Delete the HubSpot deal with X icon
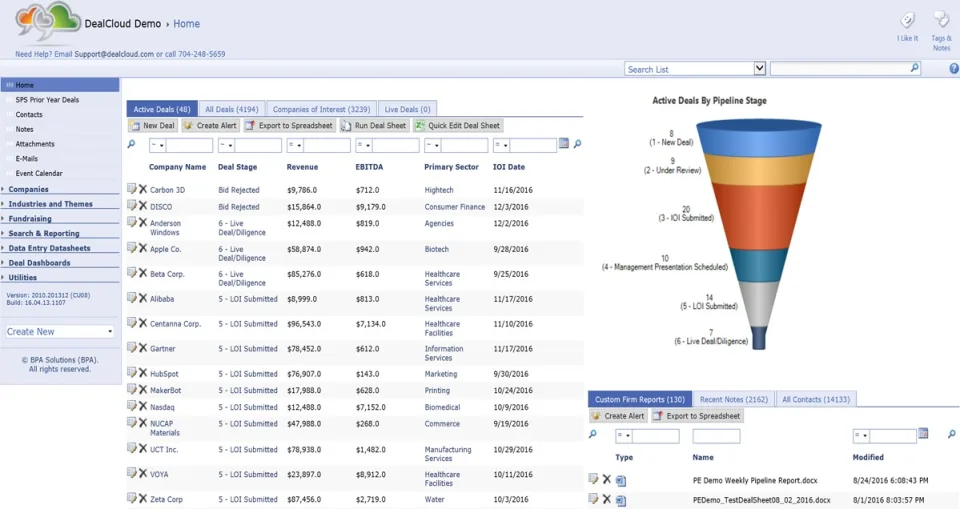Image resolution: width=960 pixels, height=509 pixels. click(x=143, y=373)
